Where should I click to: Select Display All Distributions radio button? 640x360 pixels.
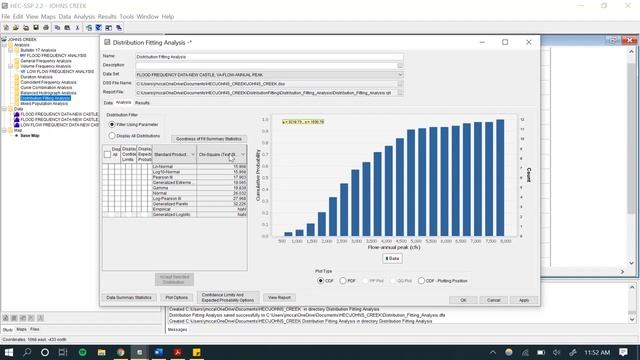pos(112,136)
